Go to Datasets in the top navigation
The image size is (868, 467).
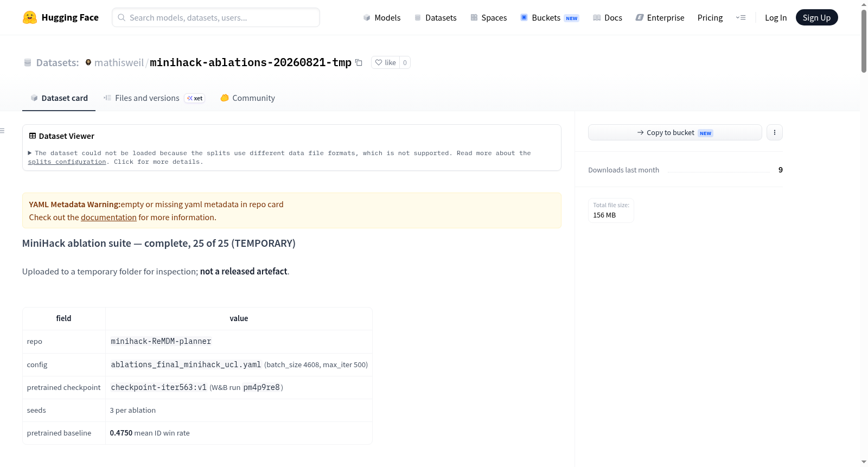[x=435, y=17]
